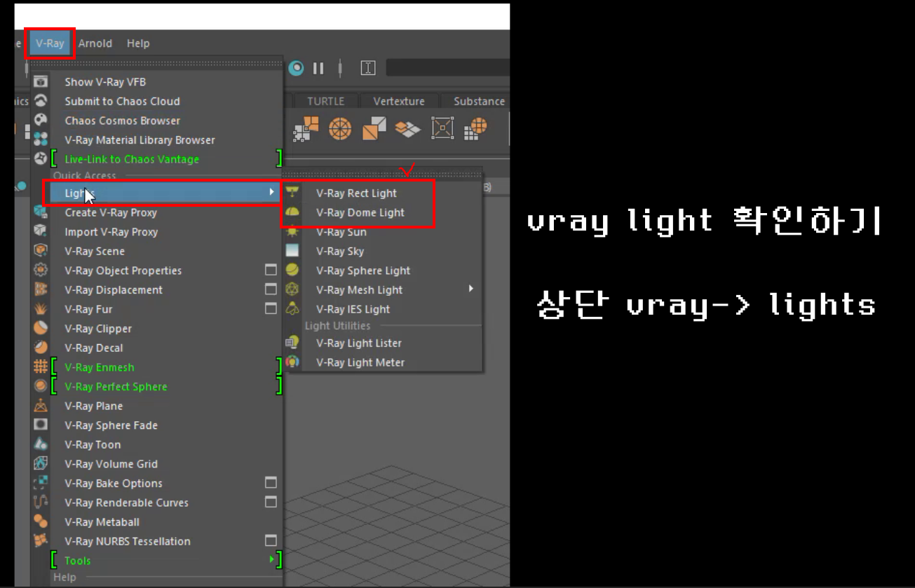The image size is (915, 588).
Task: Open the V-Ray menu
Action: [50, 43]
